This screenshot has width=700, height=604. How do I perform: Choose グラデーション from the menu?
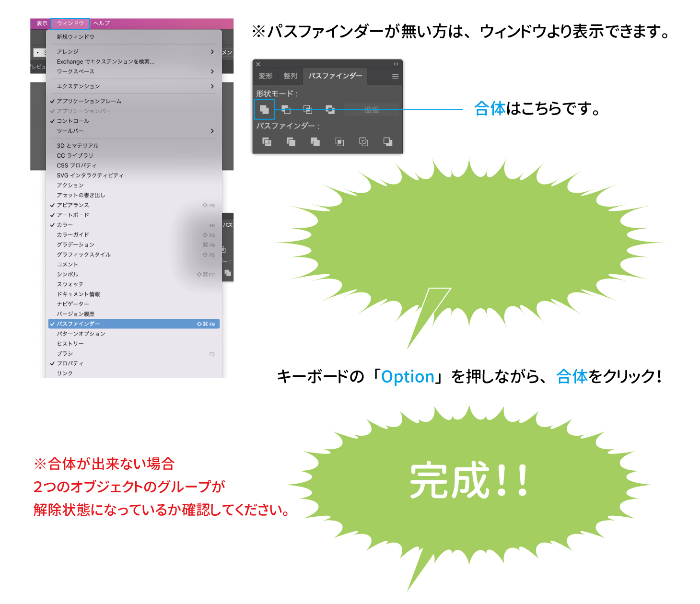point(134,245)
